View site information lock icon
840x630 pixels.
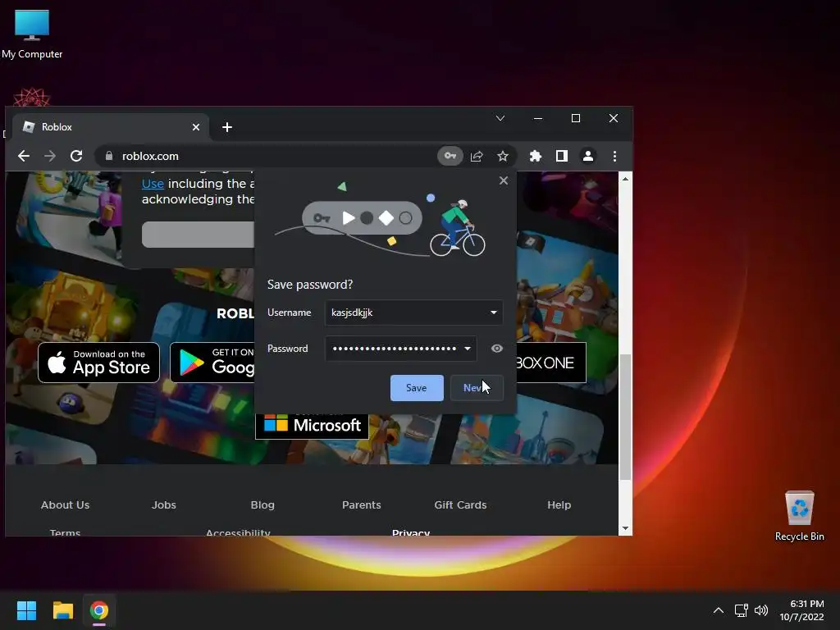(109, 156)
